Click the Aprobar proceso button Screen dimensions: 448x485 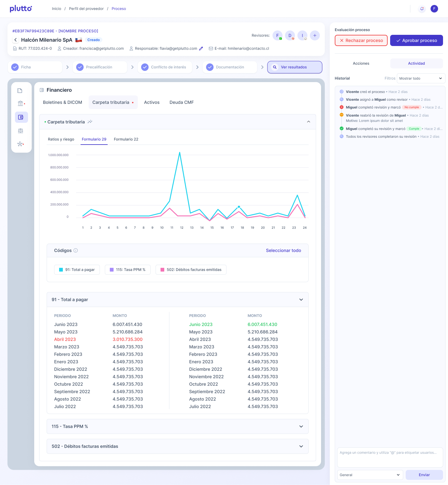click(x=416, y=40)
